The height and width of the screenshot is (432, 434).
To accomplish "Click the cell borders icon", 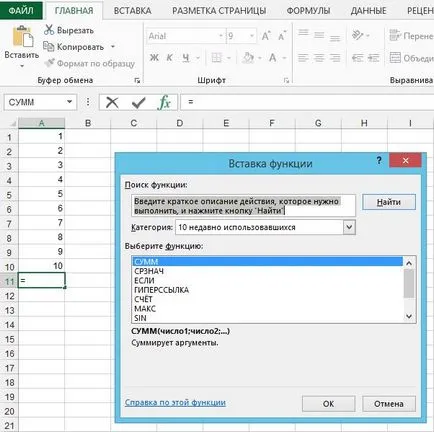I will coord(216,58).
